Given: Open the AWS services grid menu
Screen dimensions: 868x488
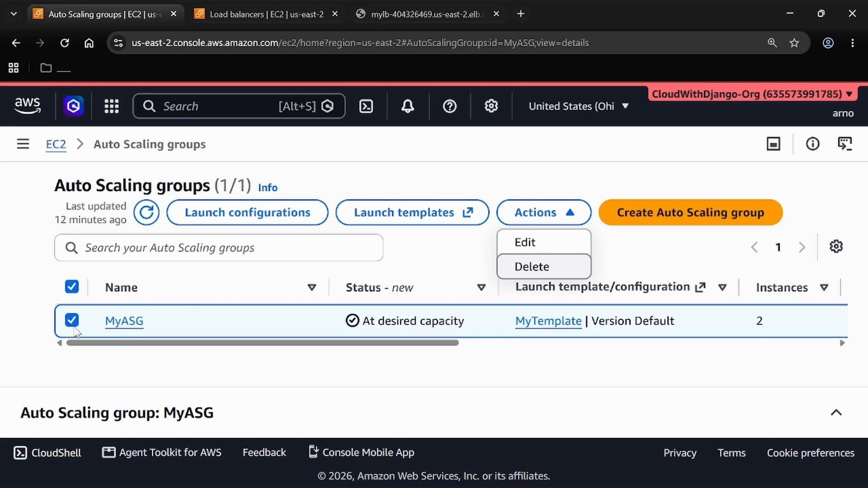Looking at the screenshot, I should pos(111,106).
